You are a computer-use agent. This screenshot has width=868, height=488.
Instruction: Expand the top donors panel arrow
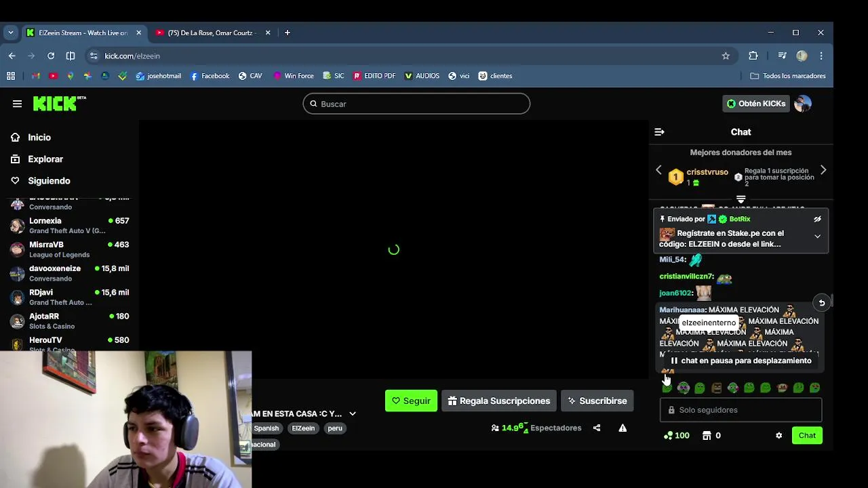click(741, 199)
